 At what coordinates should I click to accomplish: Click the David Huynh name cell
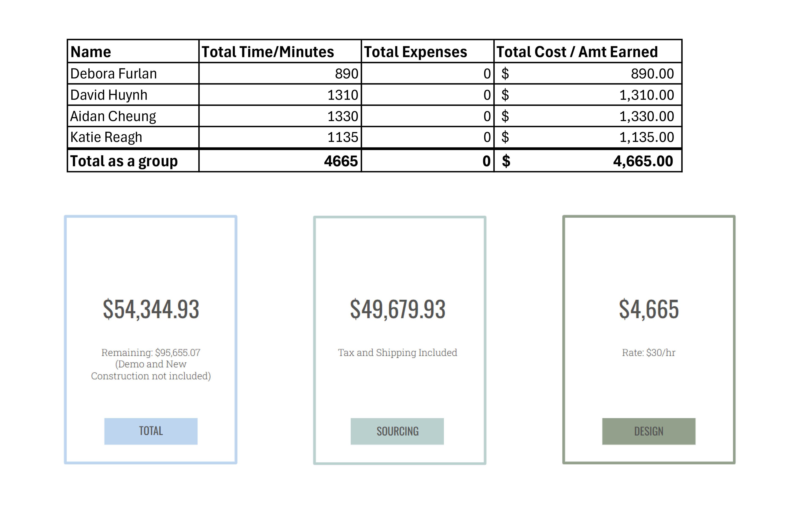click(x=133, y=95)
